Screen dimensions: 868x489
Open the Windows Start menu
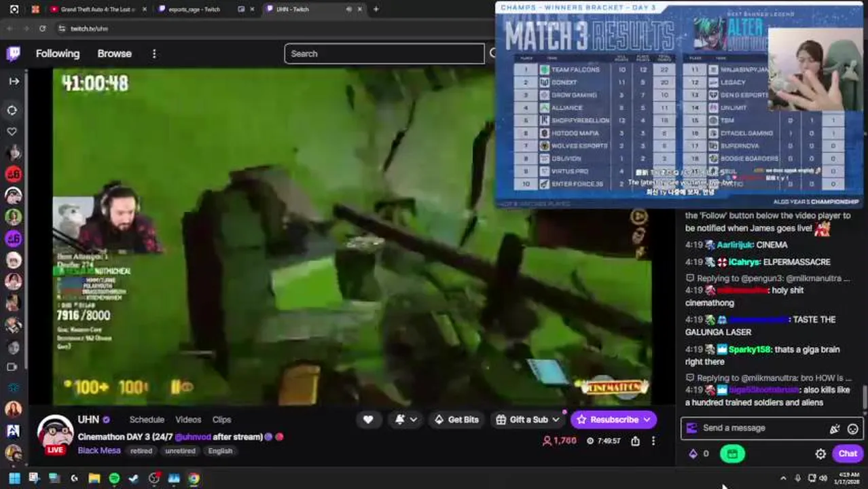tap(14, 478)
